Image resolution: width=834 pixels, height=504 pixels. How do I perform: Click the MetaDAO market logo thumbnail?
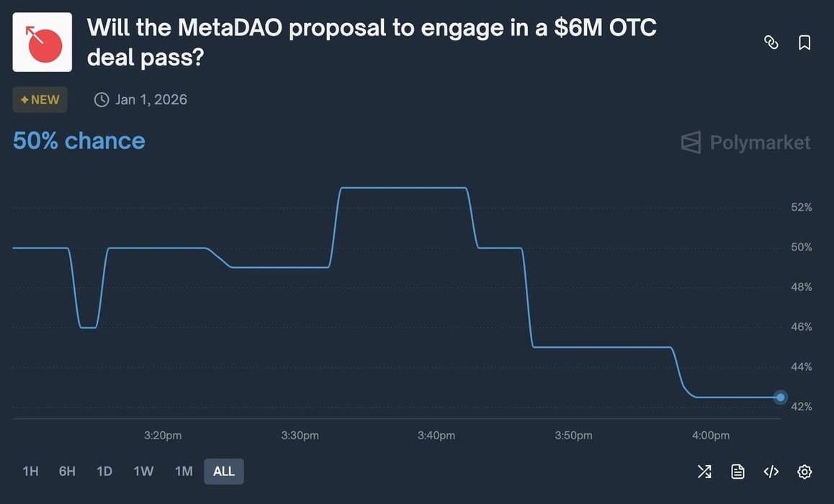[42, 42]
